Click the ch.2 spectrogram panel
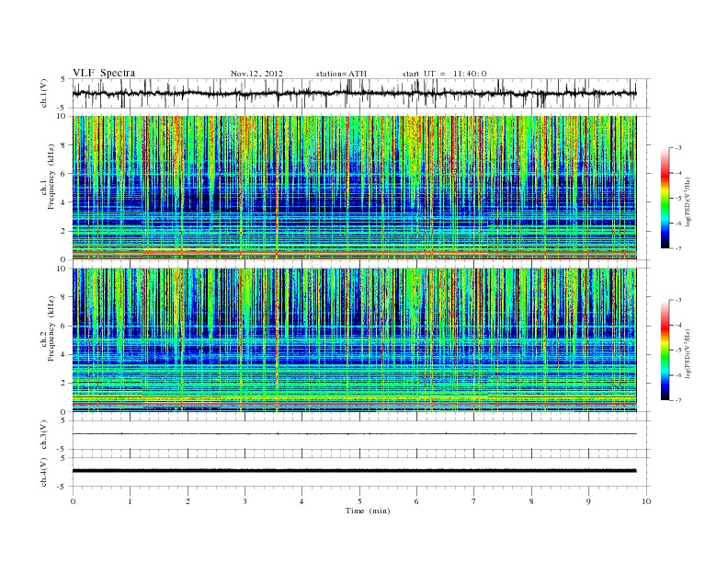The height and width of the screenshot is (563, 728). click(x=355, y=340)
